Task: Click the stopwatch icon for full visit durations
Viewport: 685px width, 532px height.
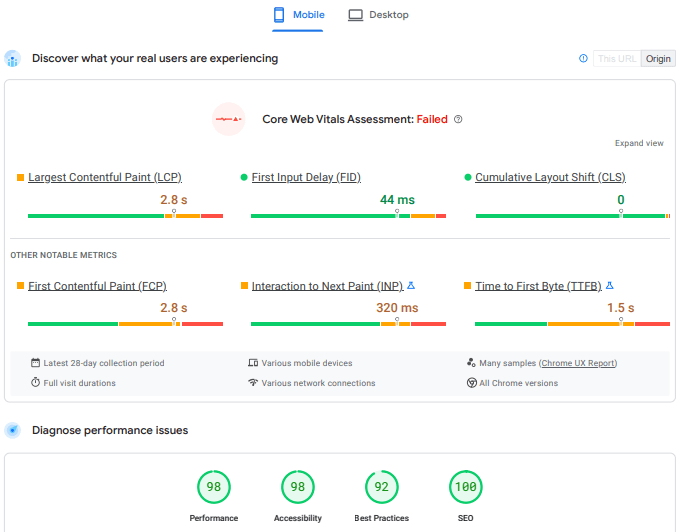Action: (x=35, y=382)
